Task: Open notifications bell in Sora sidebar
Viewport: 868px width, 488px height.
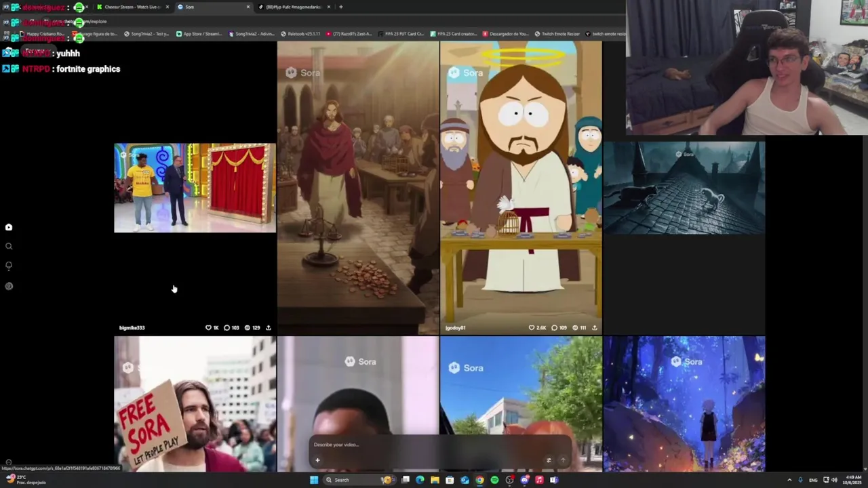Action: tap(9, 266)
